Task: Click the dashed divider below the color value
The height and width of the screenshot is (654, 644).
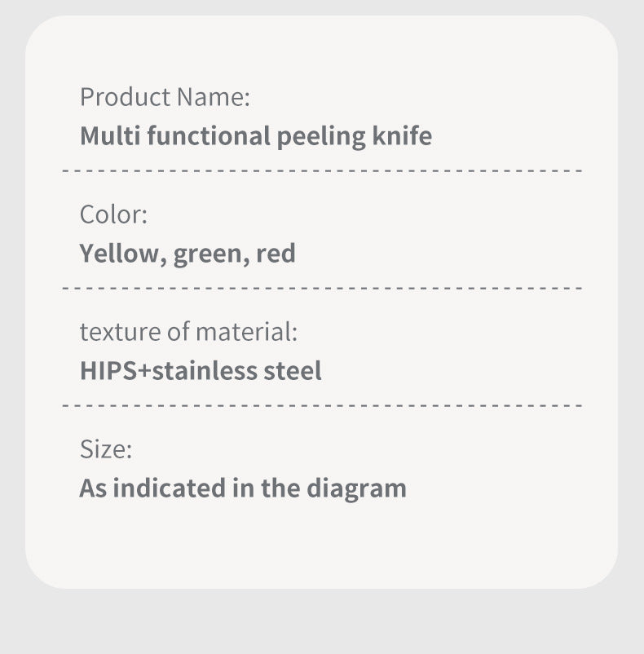Action: point(322,288)
